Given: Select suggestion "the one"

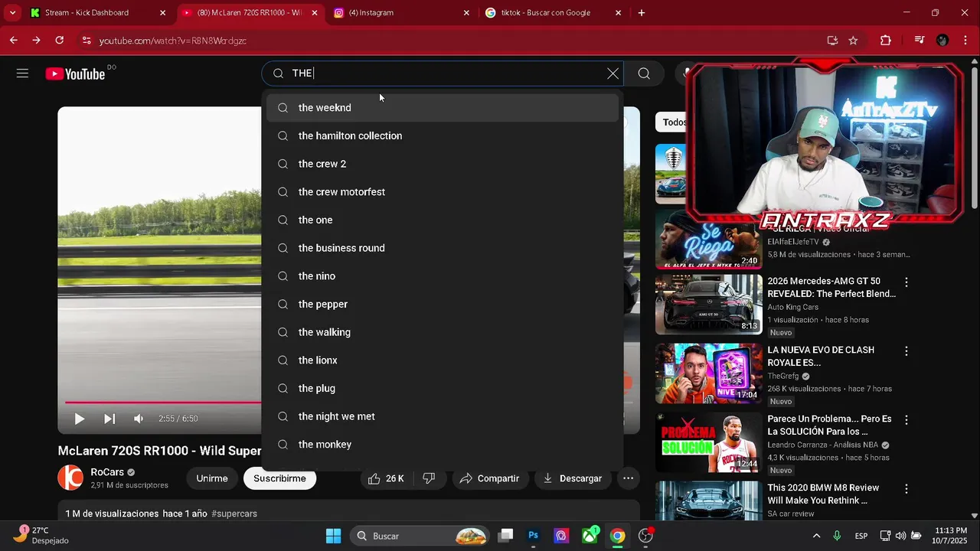Looking at the screenshot, I should (443, 220).
